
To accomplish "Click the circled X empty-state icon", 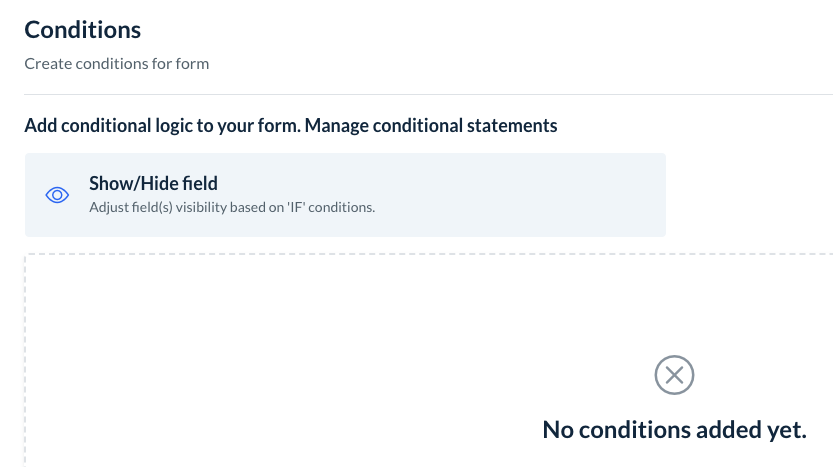I will click(674, 375).
